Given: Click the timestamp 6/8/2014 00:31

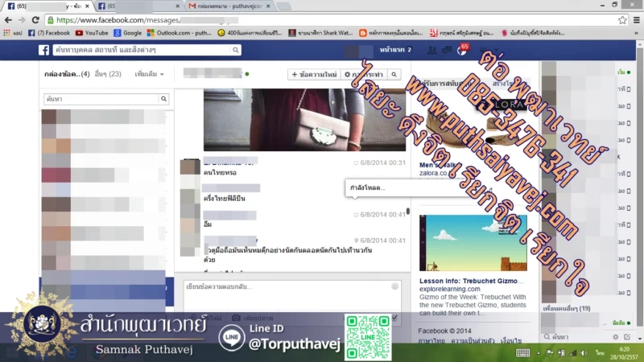Looking at the screenshot, I should (x=383, y=162).
